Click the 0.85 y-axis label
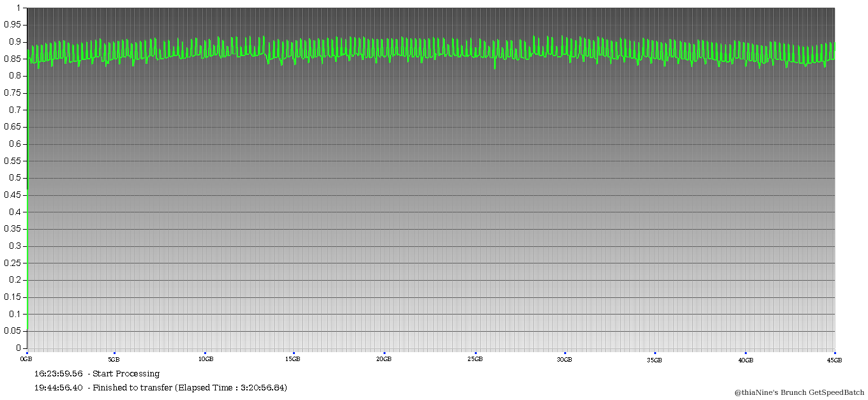Image resolution: width=868 pixels, height=400 pixels. click(12, 59)
